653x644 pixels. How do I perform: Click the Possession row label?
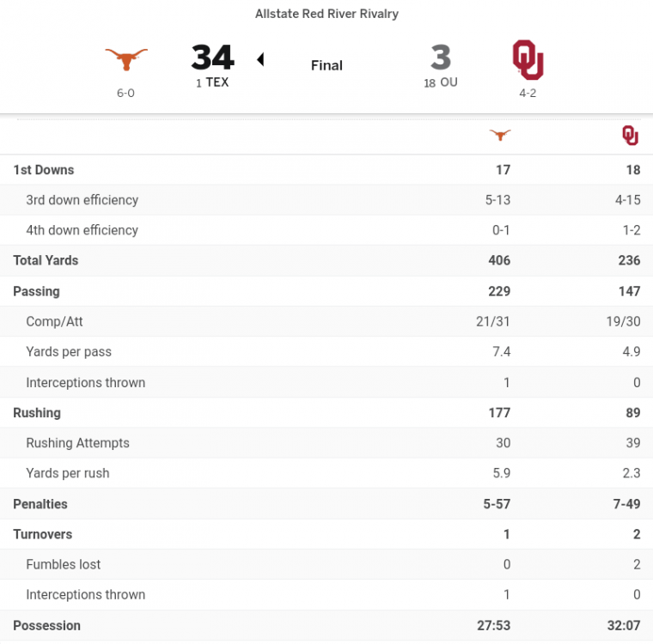(x=47, y=626)
